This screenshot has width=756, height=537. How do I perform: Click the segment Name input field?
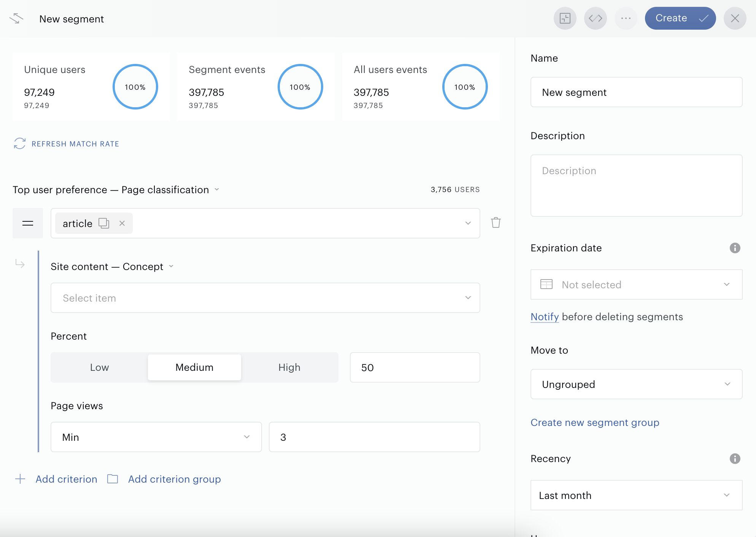[x=636, y=92]
